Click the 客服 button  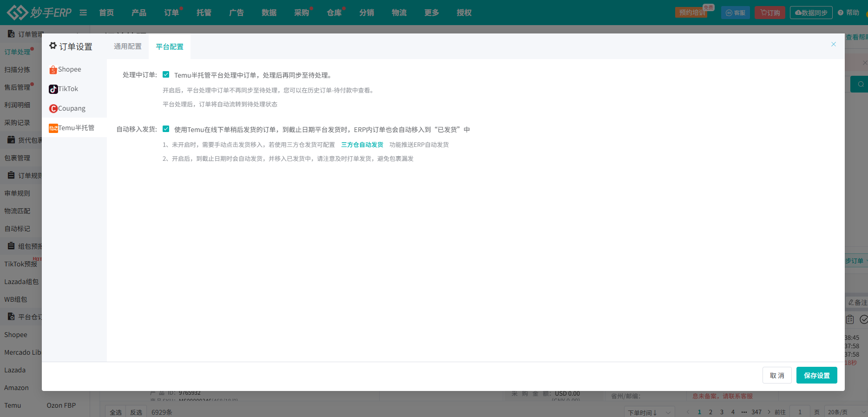pos(736,13)
